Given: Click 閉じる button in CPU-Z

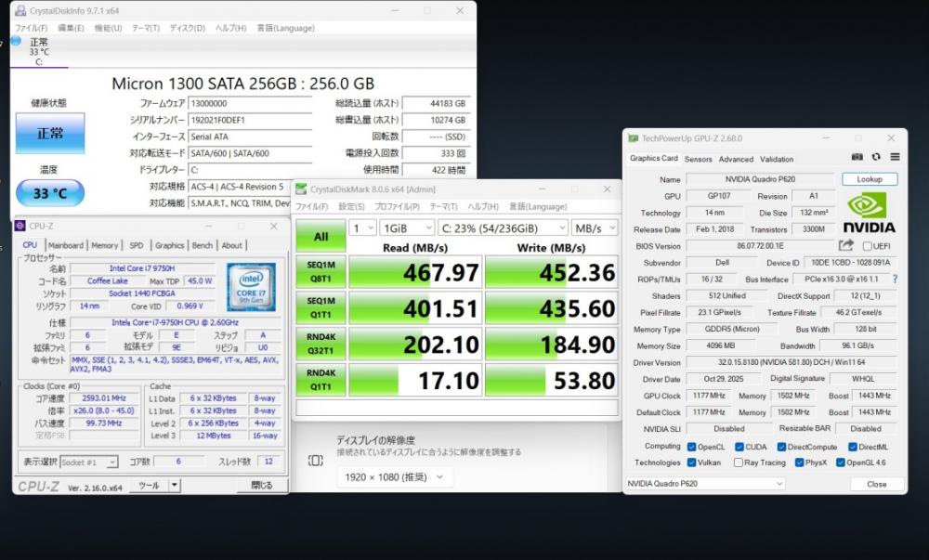Looking at the screenshot, I should (261, 486).
